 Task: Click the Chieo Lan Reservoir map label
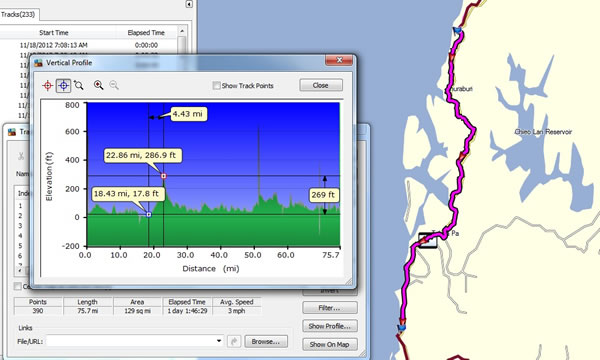pyautogui.click(x=543, y=132)
